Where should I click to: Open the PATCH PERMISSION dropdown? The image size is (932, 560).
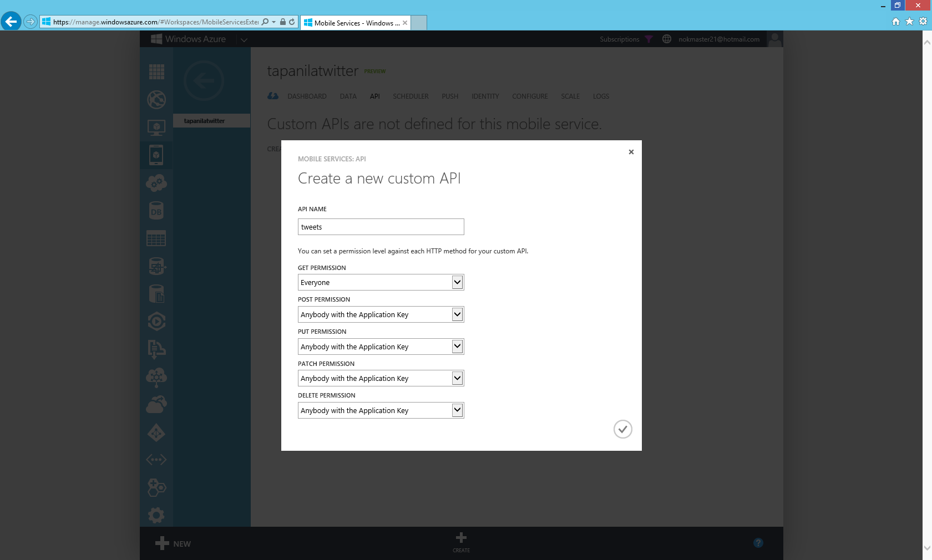[x=381, y=378]
